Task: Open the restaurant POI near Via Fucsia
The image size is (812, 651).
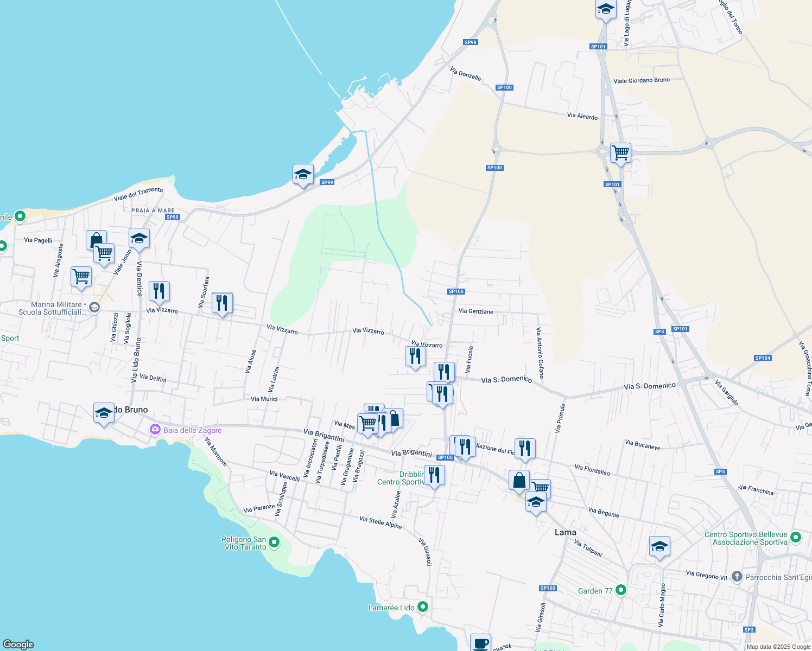Action: 444,372
